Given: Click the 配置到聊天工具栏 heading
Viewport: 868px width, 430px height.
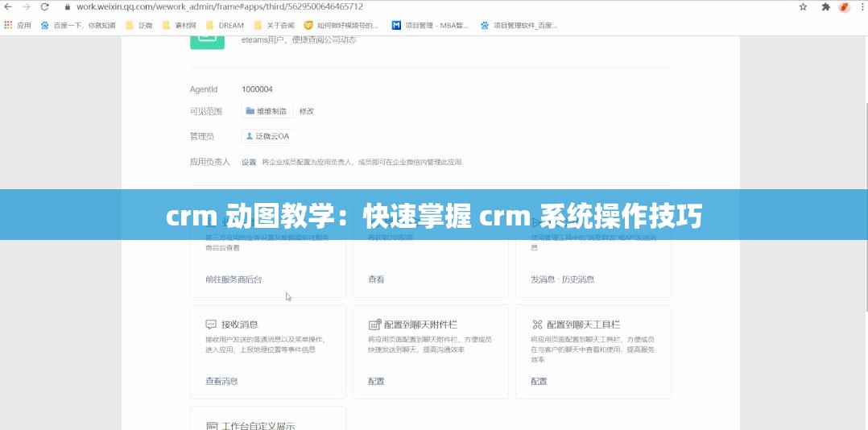Looking at the screenshot, I should click(584, 325).
